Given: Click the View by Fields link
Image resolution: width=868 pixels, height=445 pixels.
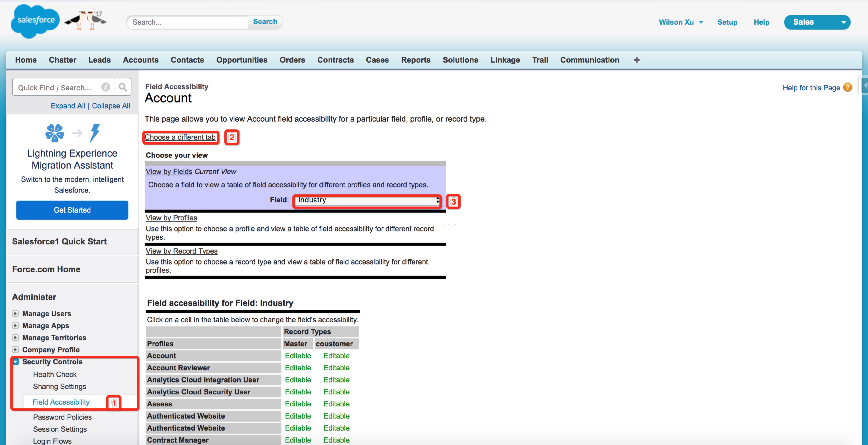Looking at the screenshot, I should point(169,172).
